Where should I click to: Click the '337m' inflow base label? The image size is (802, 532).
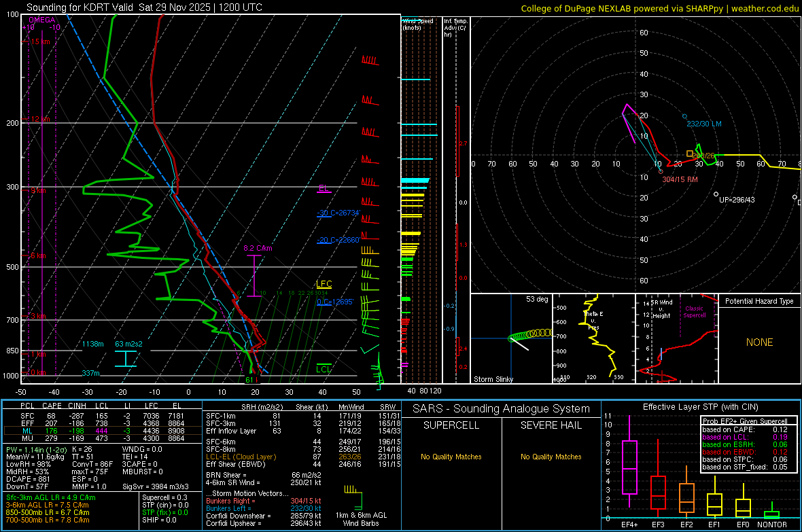point(90,373)
